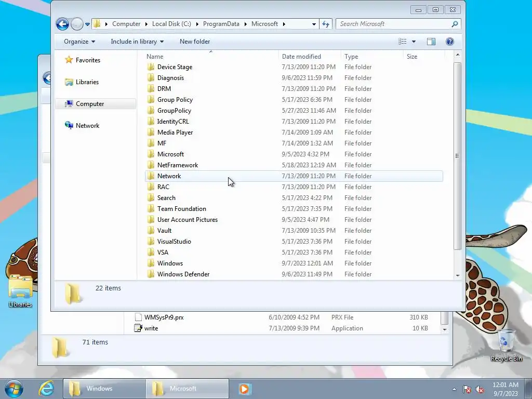Refresh the Microsoft folder view

[x=326, y=24]
